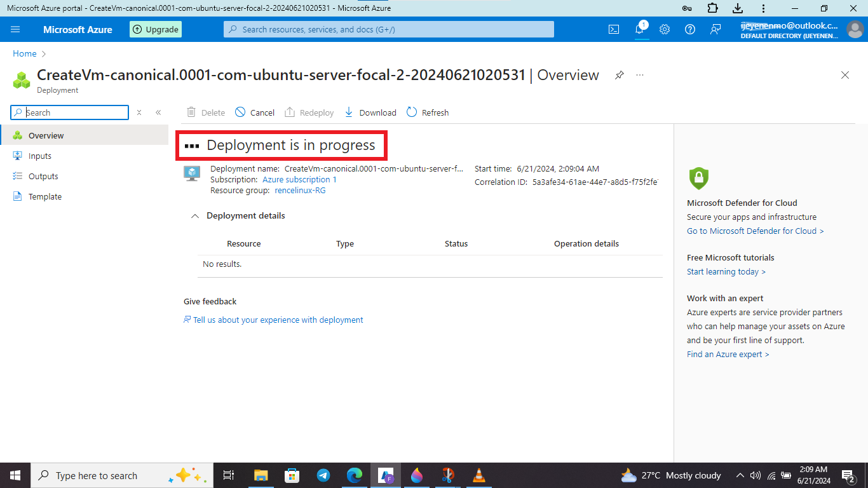Click Cancel deployment button

255,112
